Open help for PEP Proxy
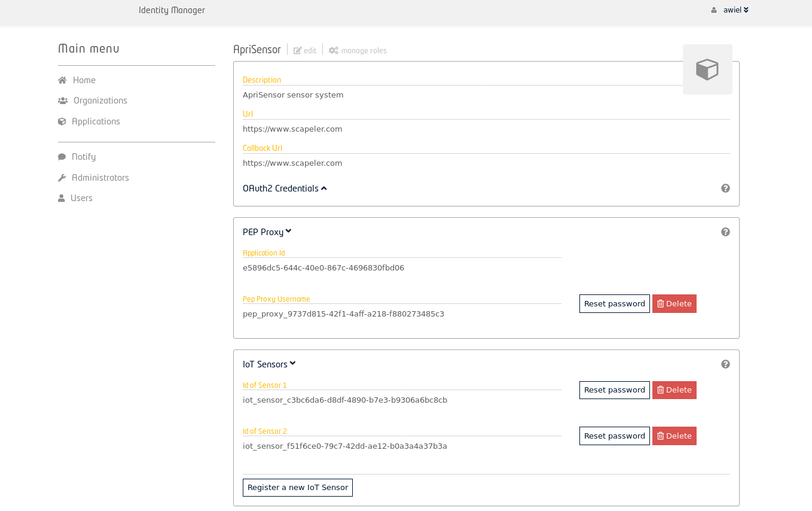This screenshot has height=511, width=812. [x=725, y=232]
